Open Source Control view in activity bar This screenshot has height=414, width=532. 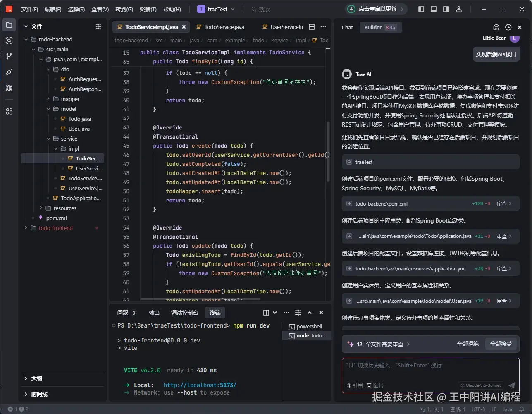(x=9, y=56)
